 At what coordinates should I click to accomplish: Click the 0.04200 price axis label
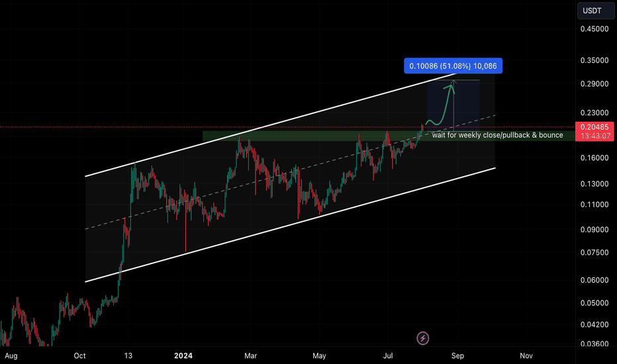coord(594,325)
